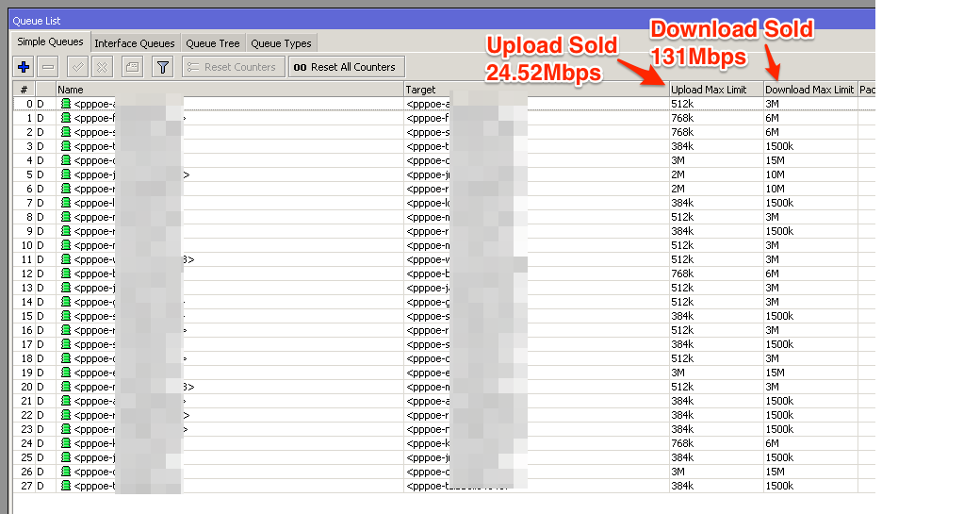Click upload limit 768k in row 2
Image resolution: width=980 pixels, height=514 pixels.
point(682,132)
